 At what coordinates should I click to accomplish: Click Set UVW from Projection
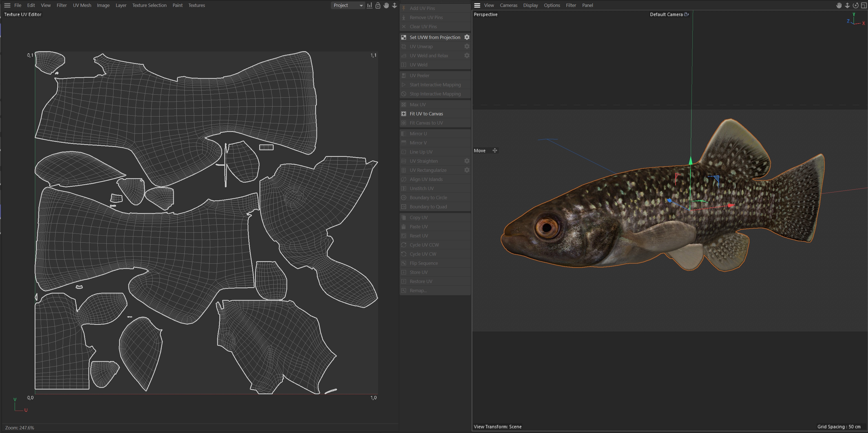[x=435, y=37]
